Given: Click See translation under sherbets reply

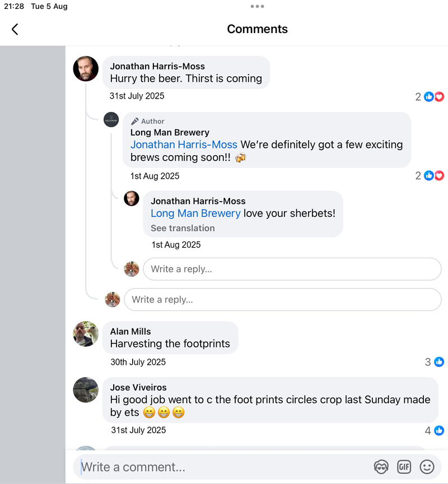Looking at the screenshot, I should click(183, 228).
